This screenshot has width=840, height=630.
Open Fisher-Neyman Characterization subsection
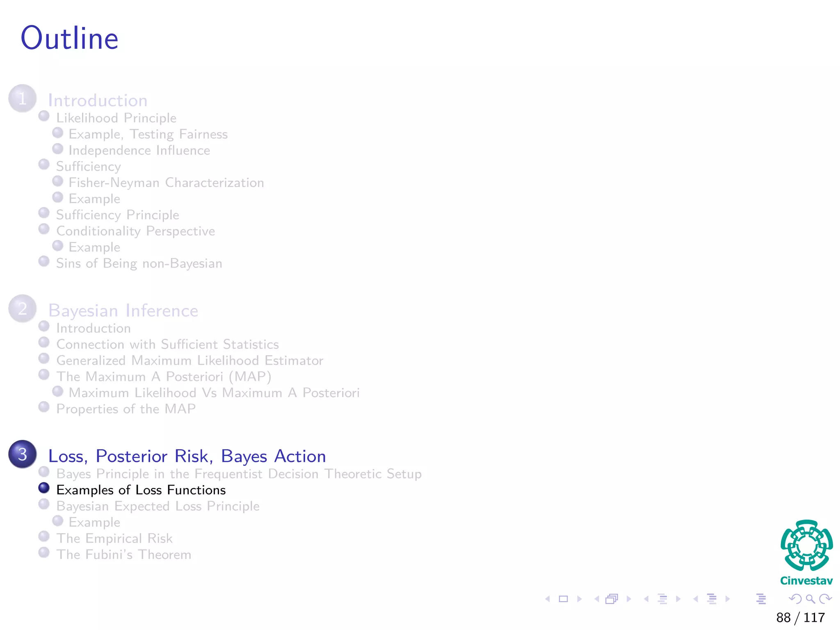pyautogui.click(x=166, y=183)
